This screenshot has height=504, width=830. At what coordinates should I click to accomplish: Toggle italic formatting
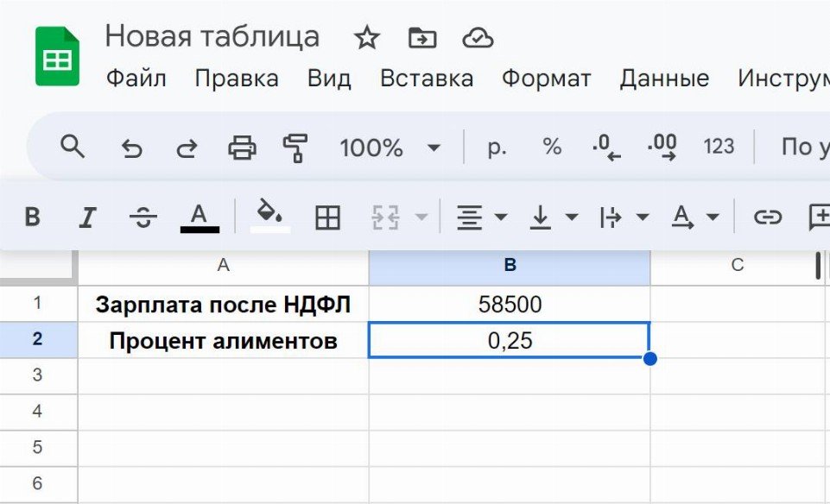(x=86, y=217)
